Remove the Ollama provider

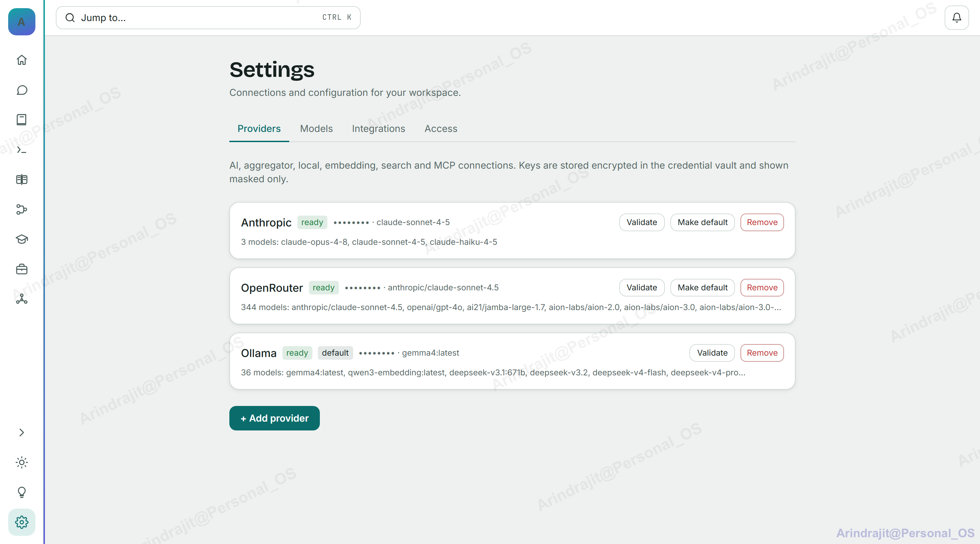762,353
